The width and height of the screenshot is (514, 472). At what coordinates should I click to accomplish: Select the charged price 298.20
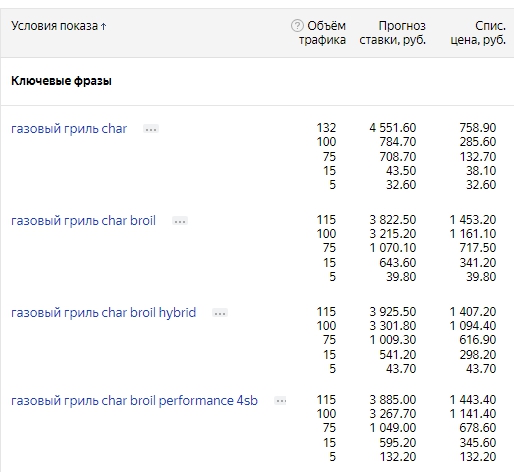click(478, 355)
